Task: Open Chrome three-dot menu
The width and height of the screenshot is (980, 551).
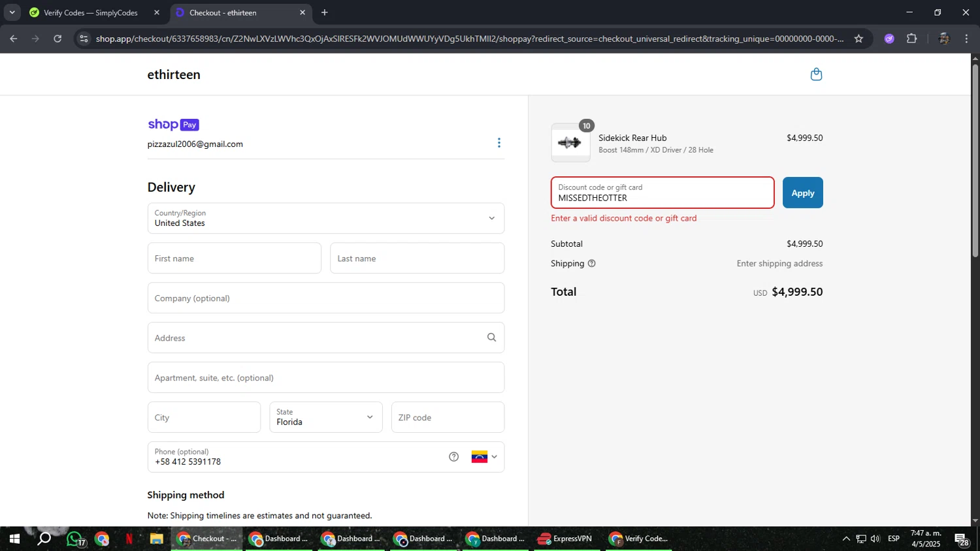Action: click(966, 39)
